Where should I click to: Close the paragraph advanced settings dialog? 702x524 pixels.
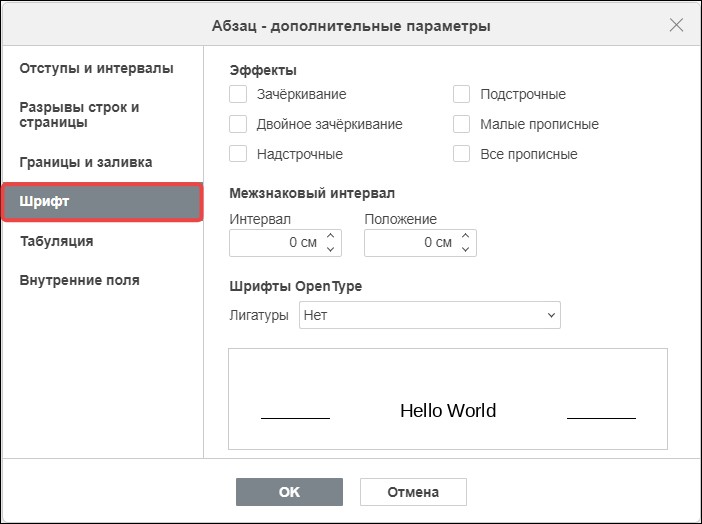point(676,25)
